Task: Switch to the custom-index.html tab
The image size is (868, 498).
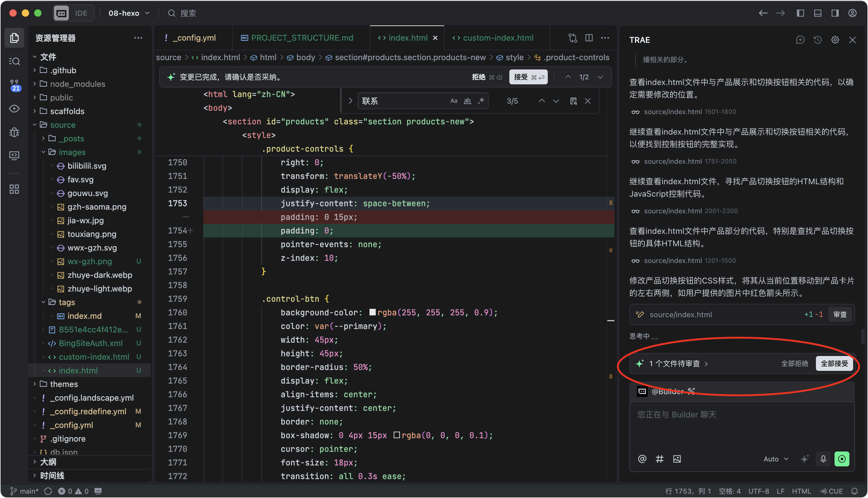Action: tap(498, 38)
